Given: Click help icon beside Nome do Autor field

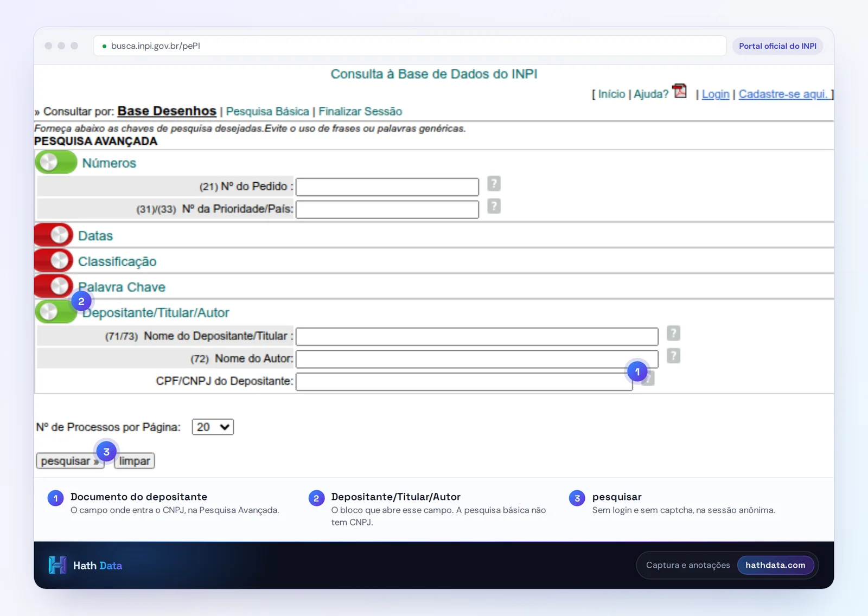Looking at the screenshot, I should tap(673, 356).
